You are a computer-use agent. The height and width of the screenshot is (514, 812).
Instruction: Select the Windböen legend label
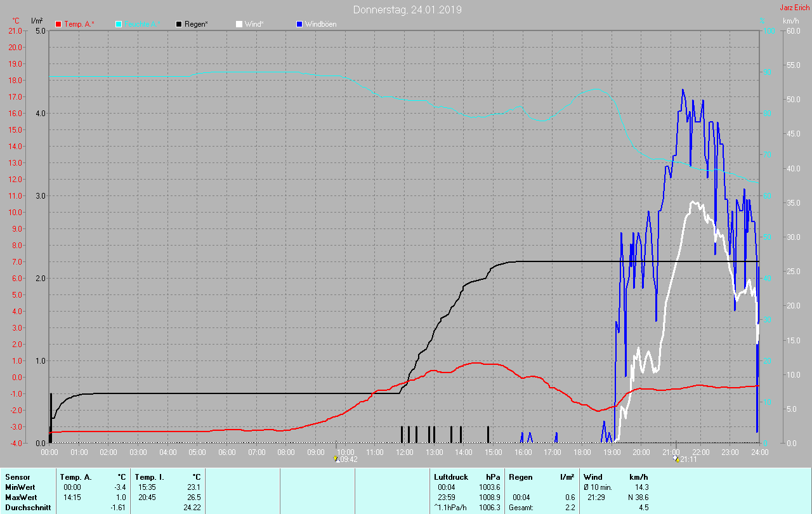point(320,24)
